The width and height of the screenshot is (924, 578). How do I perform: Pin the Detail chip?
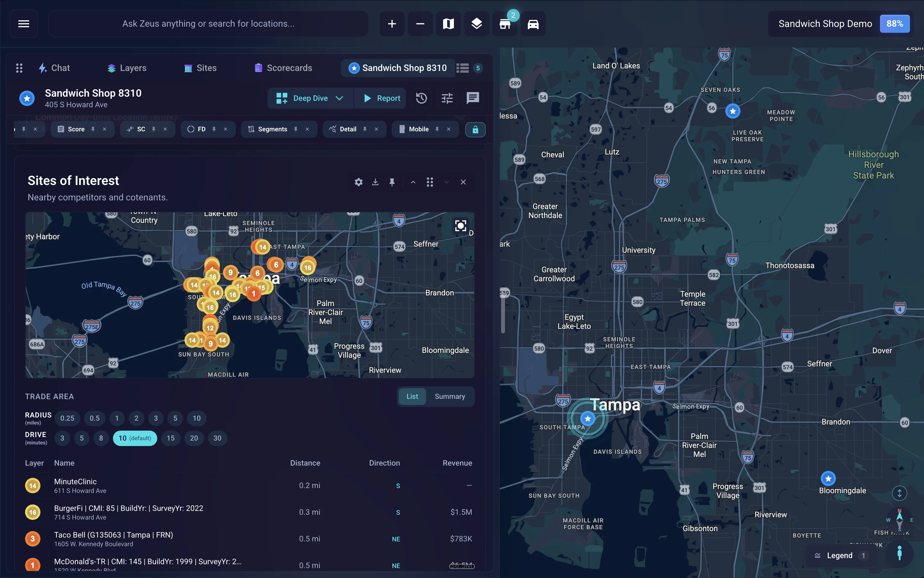(365, 129)
